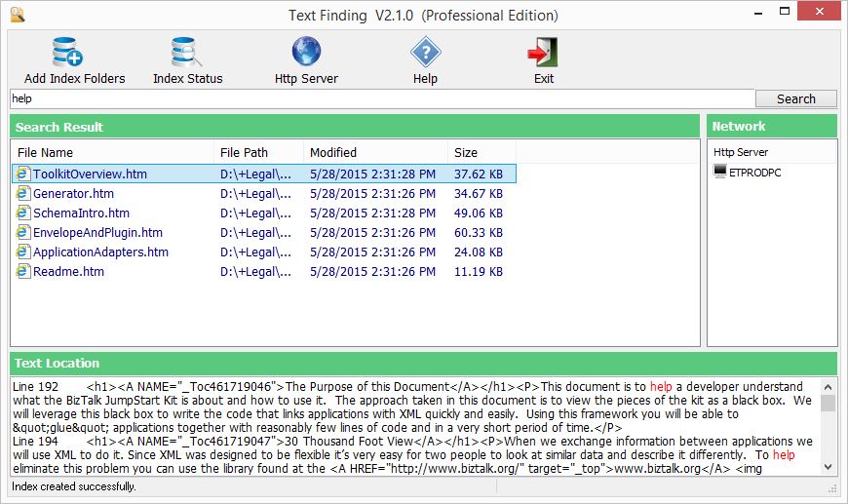Image resolution: width=848 pixels, height=504 pixels.
Task: Click the Exit door icon
Action: 543,52
